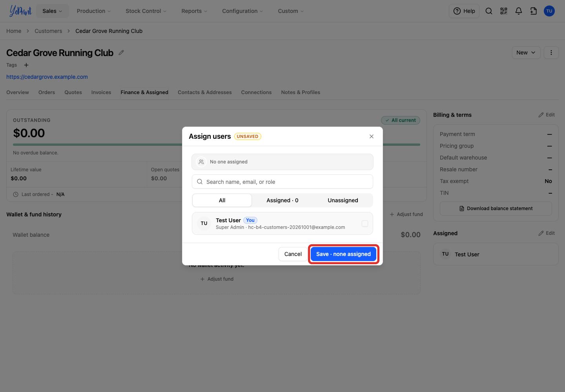Screen dimensions: 565x392
Task: Select the Assigned · 0 filter
Action: (282, 200)
